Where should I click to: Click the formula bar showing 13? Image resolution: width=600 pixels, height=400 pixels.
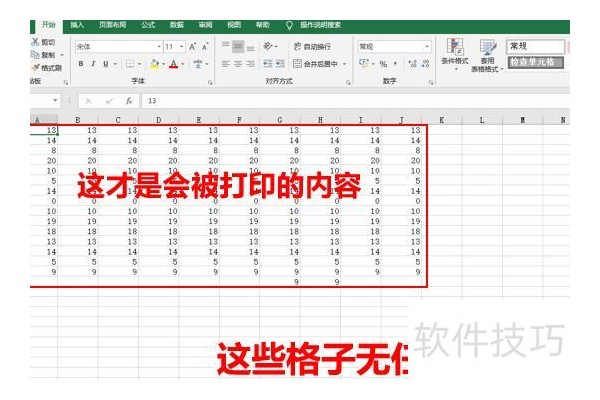[x=355, y=101]
